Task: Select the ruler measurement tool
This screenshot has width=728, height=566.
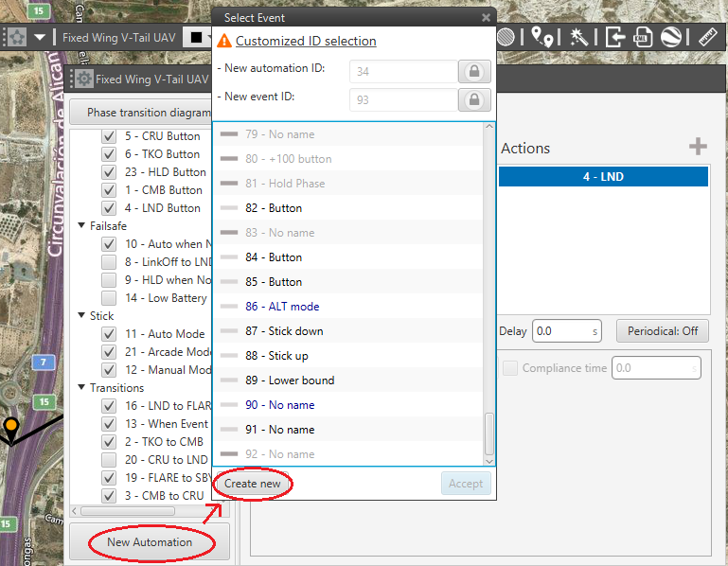Action: tap(708, 37)
